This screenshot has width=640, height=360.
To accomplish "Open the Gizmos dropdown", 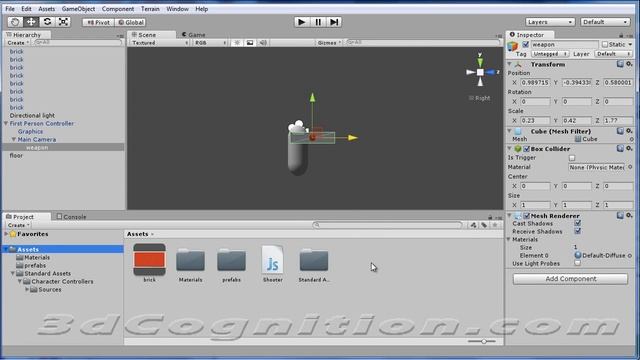I will 329,43.
